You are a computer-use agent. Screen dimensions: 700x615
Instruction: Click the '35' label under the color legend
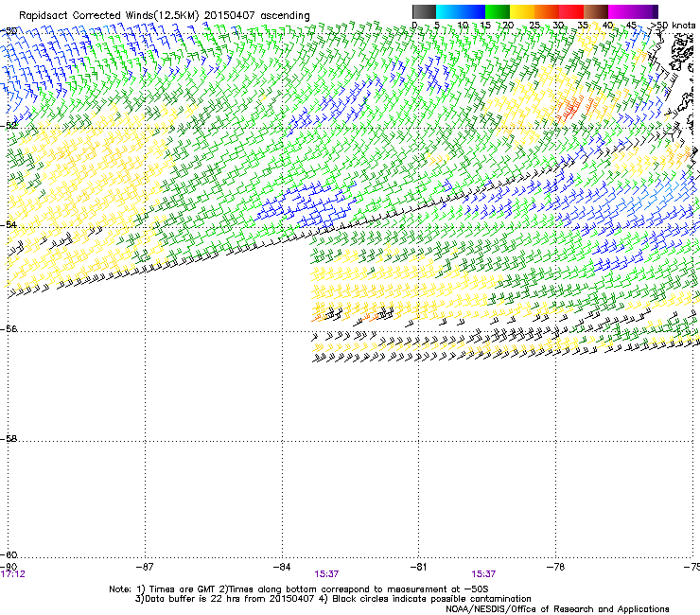pyautogui.click(x=583, y=26)
